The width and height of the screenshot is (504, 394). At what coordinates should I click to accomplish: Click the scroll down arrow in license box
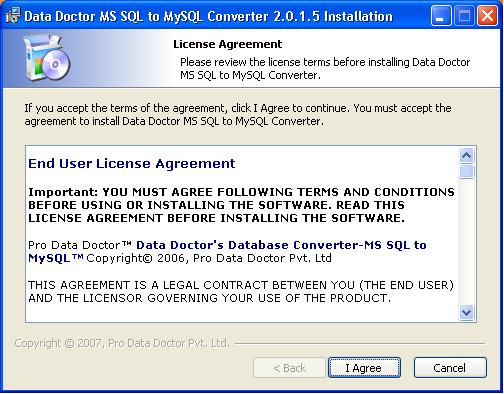(466, 312)
